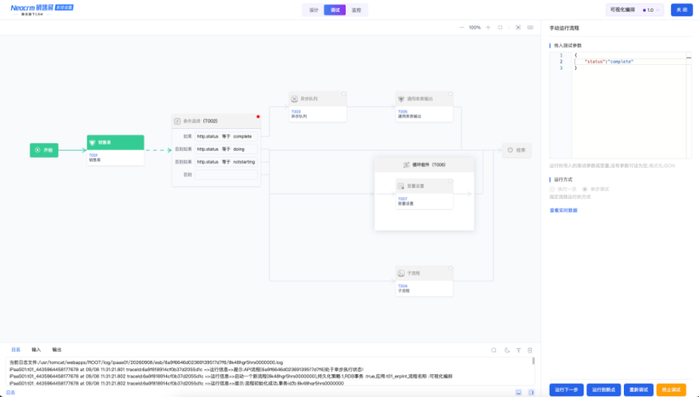
Task: Switch to the 设计 tab
Action: tap(314, 10)
